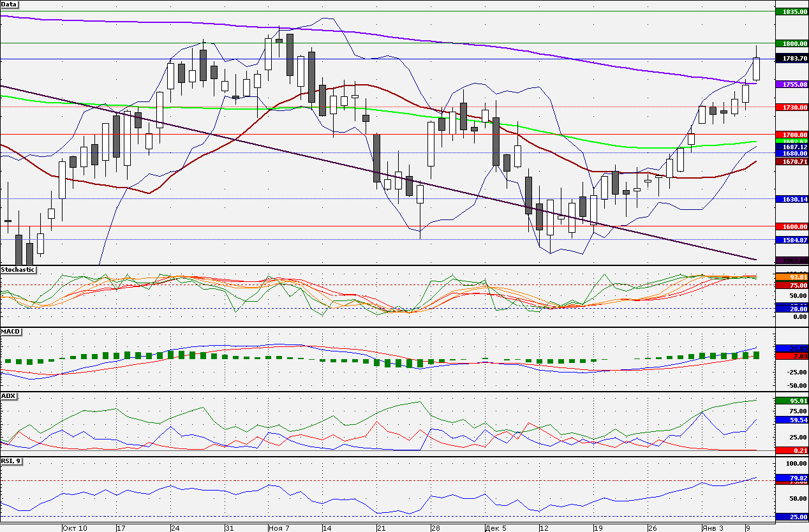Screen dimensions: 809x532
Task: Select the current price tag 1783.70
Action: pos(791,58)
